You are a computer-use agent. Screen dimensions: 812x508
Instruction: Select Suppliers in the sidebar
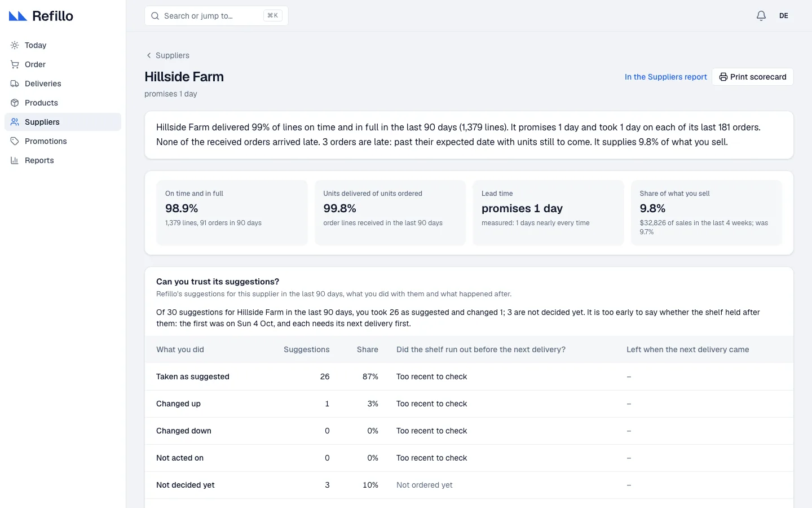point(63,122)
